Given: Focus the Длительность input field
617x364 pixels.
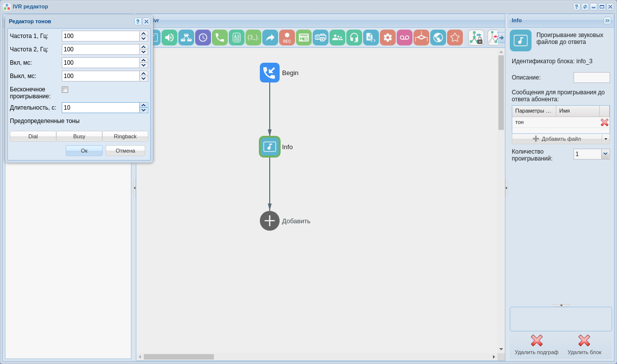Looking at the screenshot, I should pos(101,108).
